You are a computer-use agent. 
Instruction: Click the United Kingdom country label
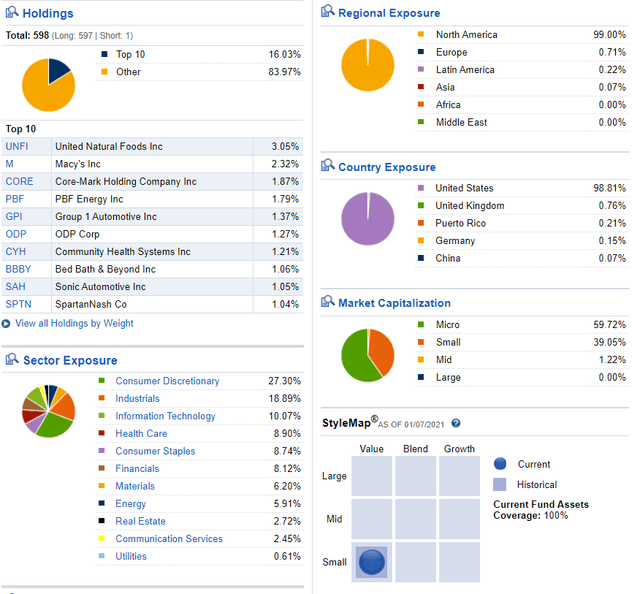click(x=470, y=205)
